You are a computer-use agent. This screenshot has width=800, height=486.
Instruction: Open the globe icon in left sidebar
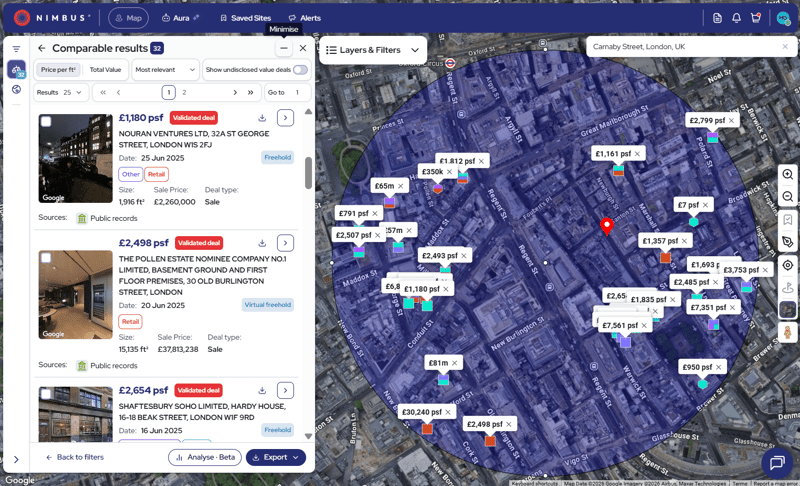click(16, 89)
